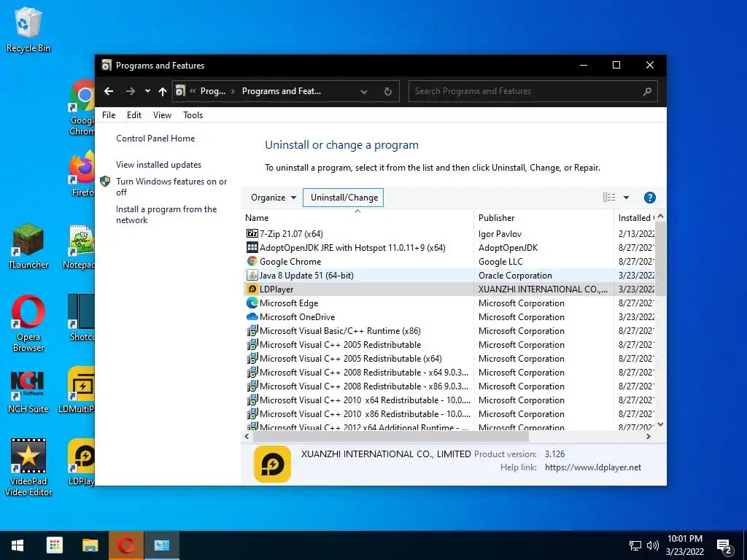Select the Google Chrome program icon
The image size is (747, 560).
(x=252, y=262)
